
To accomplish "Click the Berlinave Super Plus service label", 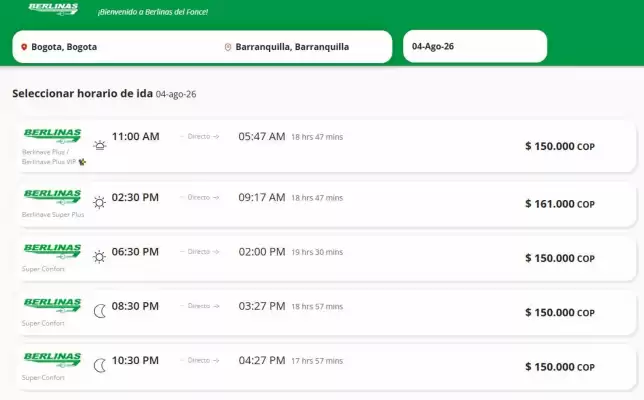I will [x=53, y=214].
